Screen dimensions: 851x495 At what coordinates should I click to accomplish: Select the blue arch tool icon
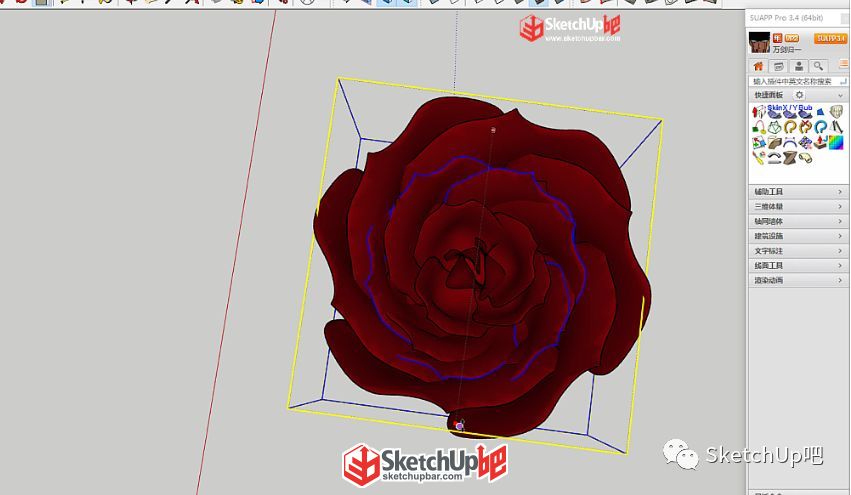(790, 143)
